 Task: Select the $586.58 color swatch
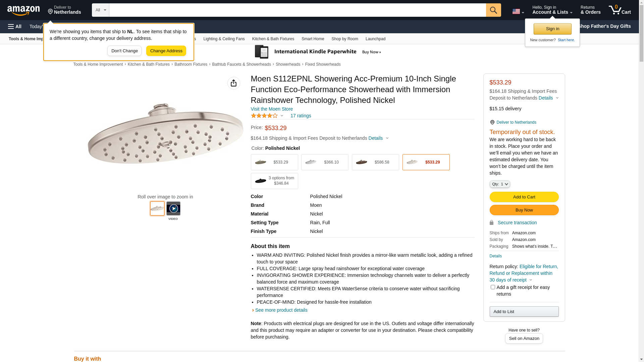(375, 162)
